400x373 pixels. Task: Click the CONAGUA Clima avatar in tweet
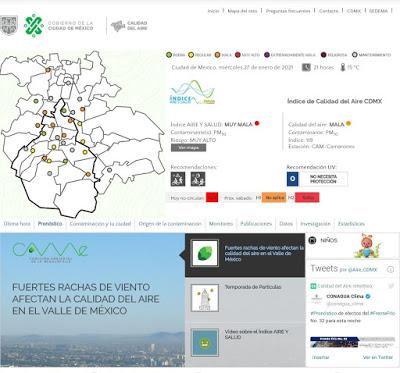click(316, 299)
